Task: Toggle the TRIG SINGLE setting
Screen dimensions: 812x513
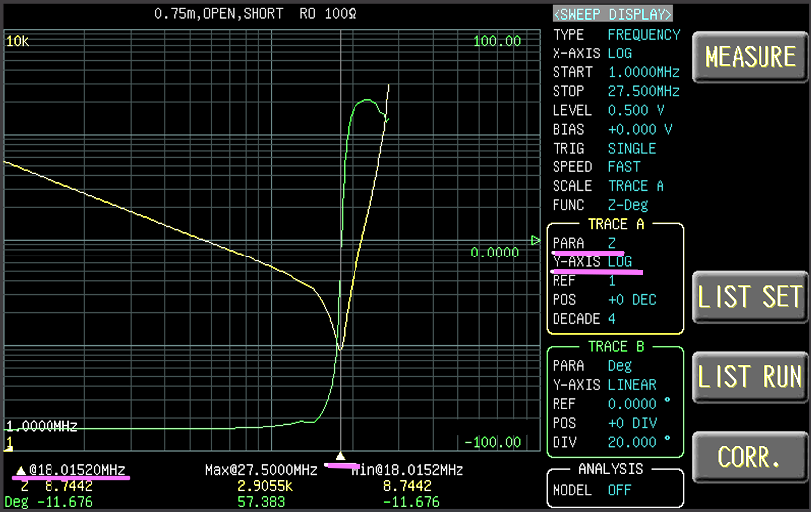Action: (631, 148)
